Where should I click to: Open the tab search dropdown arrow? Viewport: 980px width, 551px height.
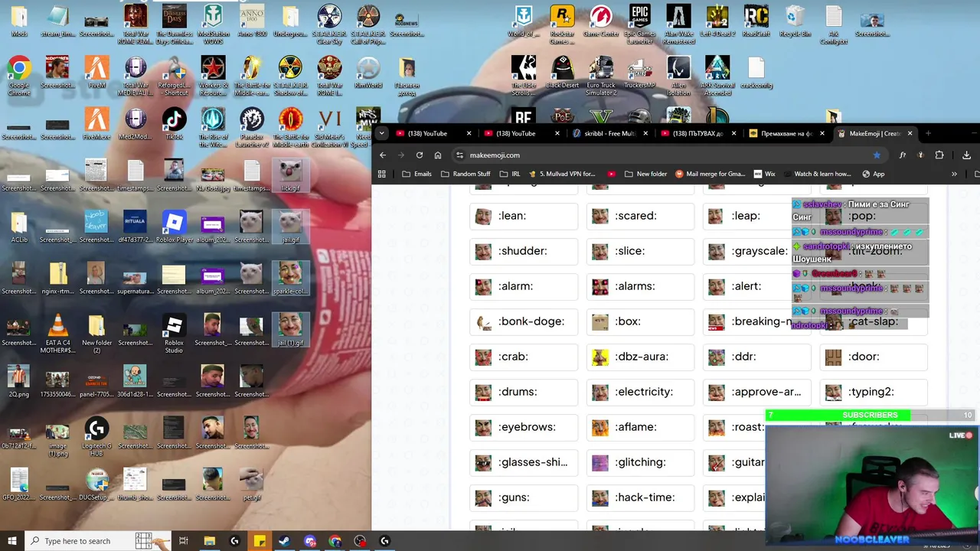point(381,133)
